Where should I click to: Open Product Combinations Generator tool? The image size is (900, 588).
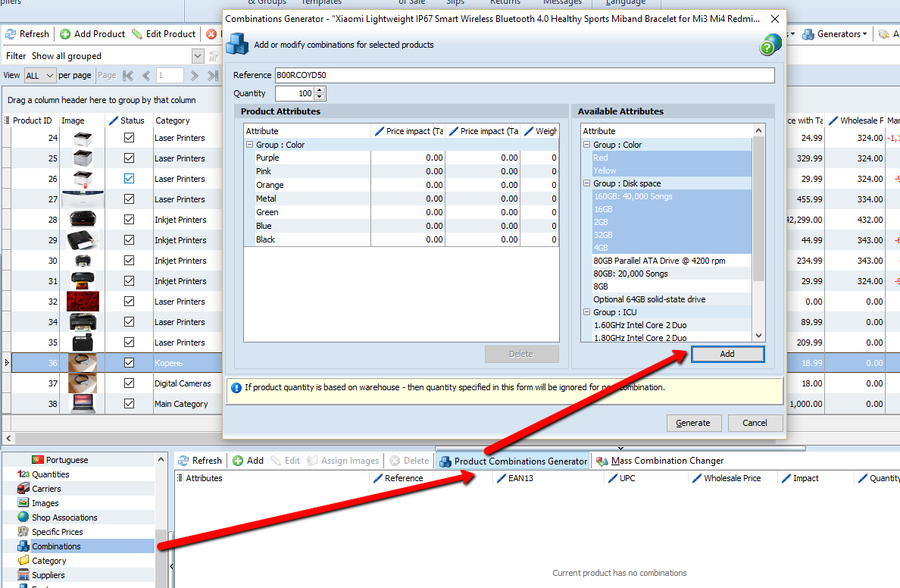[x=513, y=461]
